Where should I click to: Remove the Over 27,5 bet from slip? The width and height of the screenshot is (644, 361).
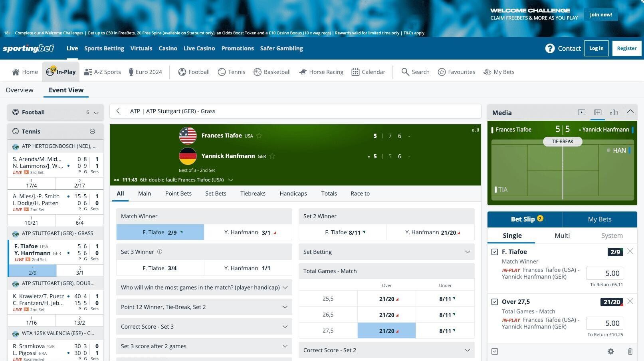point(630,301)
